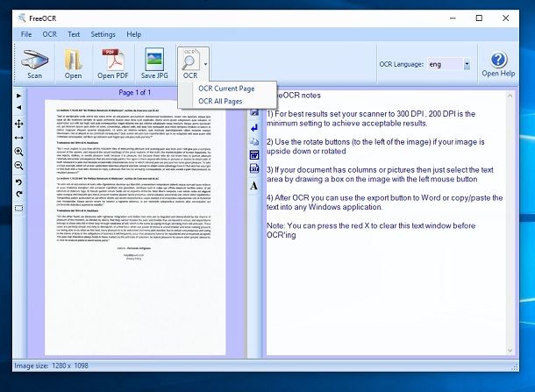Click the text area scrollbar up arrow
535x392 pixels.
510,96
